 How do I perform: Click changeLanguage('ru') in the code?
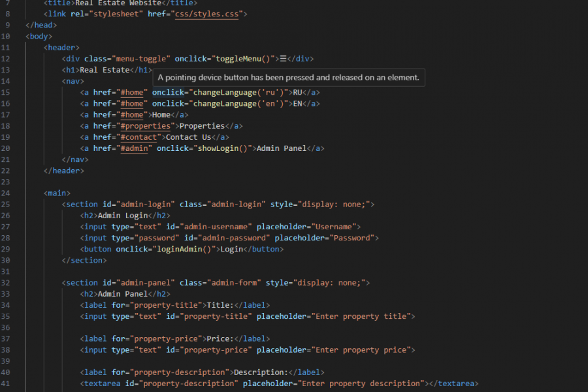click(238, 92)
